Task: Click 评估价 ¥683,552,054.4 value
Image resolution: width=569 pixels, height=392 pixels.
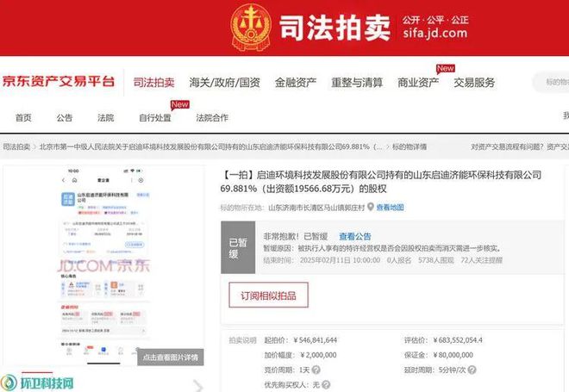Action: (458, 340)
